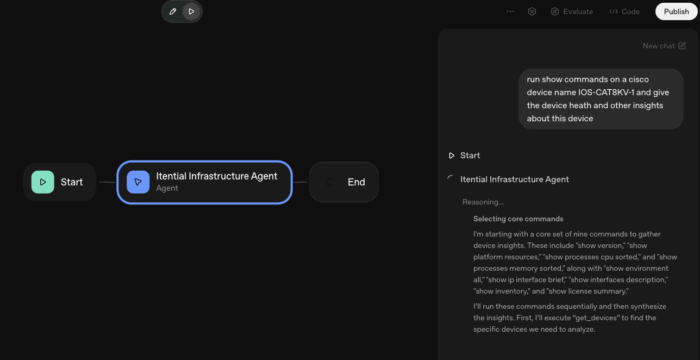Open the Evaluate tab
This screenshot has width=700, height=360.
(x=572, y=12)
